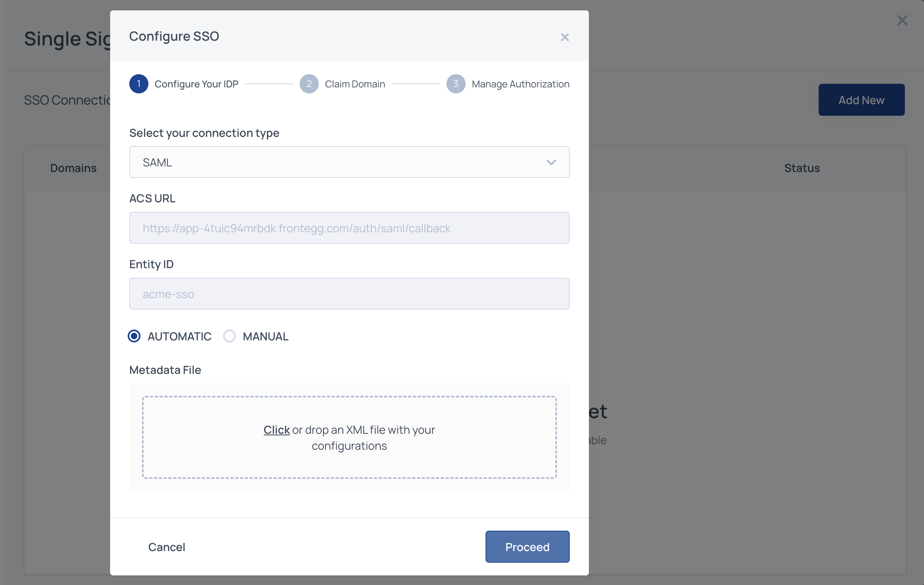This screenshot has height=585, width=924.
Task: Close the Configure SSO dialog with X
Action: [x=565, y=37]
